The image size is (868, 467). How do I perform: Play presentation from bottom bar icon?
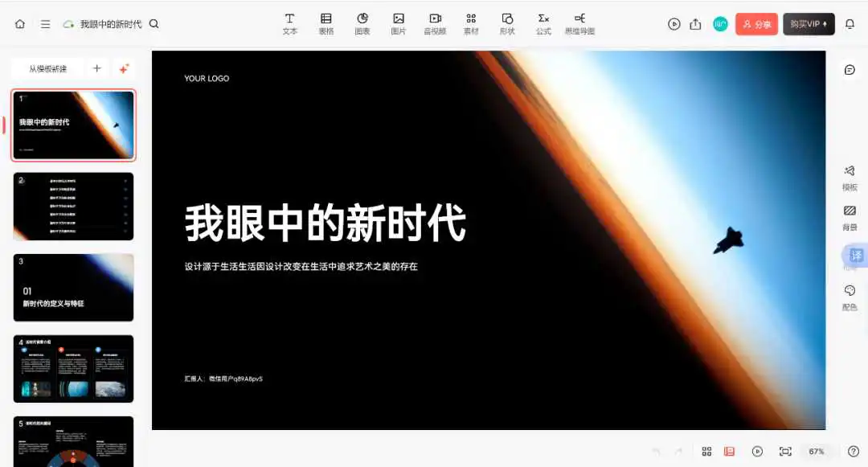point(757,452)
